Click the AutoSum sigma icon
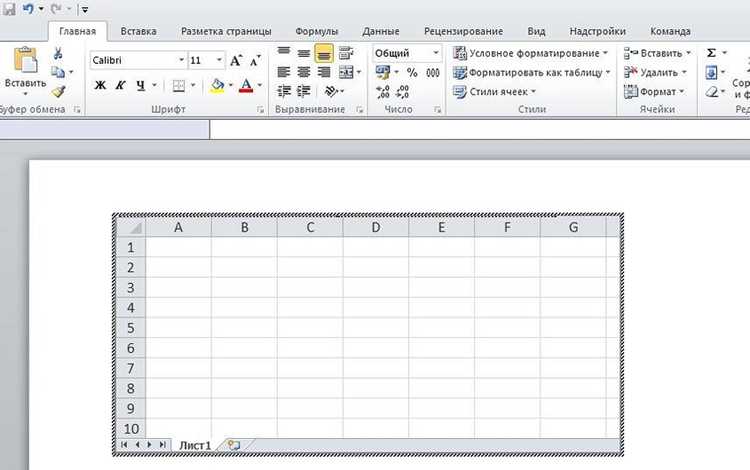750x470 pixels. (x=711, y=53)
